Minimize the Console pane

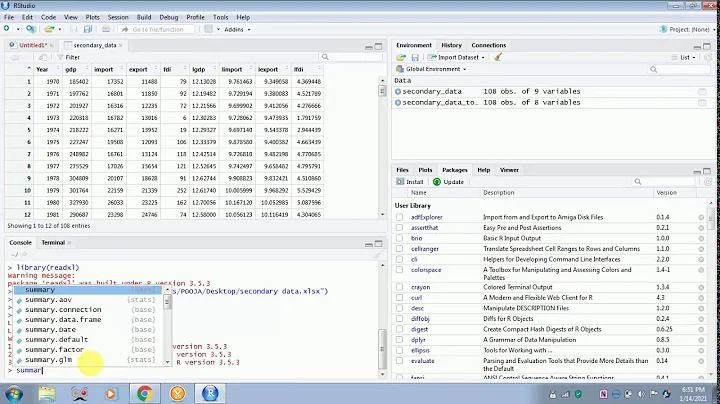(x=369, y=244)
